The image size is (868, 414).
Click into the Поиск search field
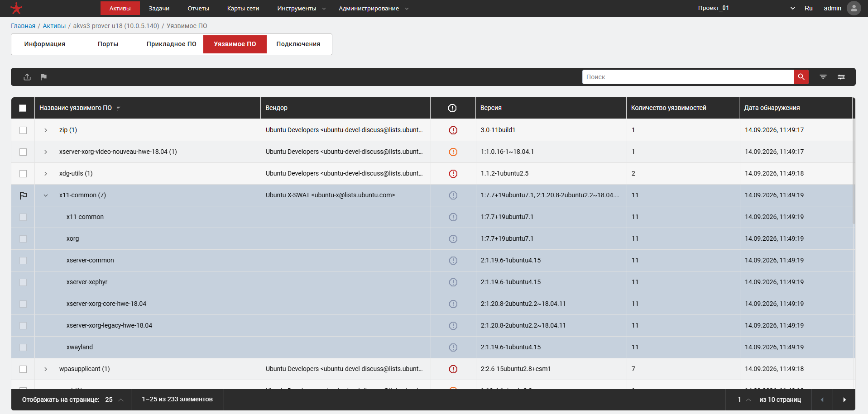pyautogui.click(x=688, y=77)
